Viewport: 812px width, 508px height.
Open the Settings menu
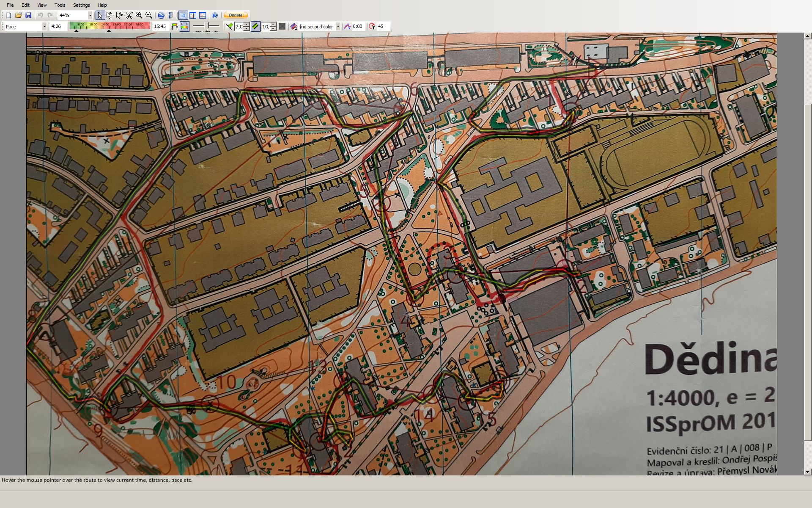(81, 5)
